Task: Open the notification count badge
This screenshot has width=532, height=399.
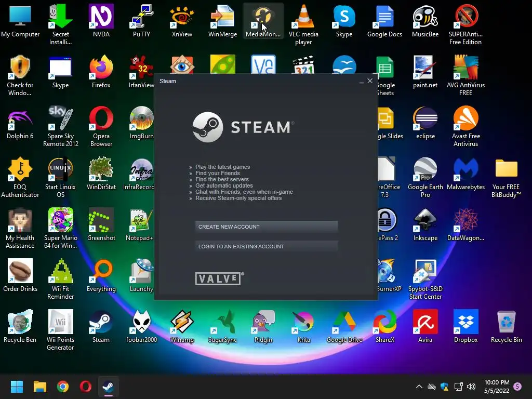Action: [518, 387]
